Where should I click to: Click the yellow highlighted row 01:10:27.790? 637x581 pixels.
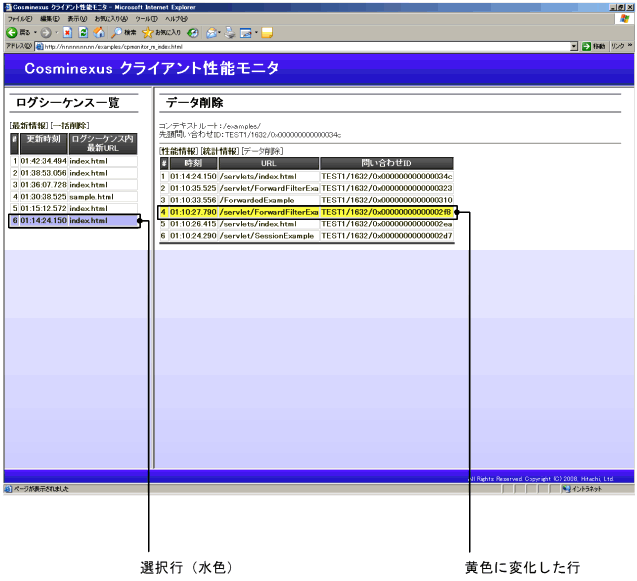pyautogui.click(x=306, y=212)
